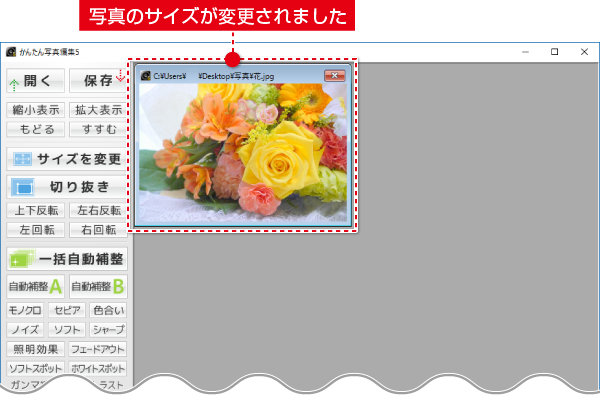The image size is (600, 402).
Task: Choose the 切り抜き crop tool
Action: (67, 187)
